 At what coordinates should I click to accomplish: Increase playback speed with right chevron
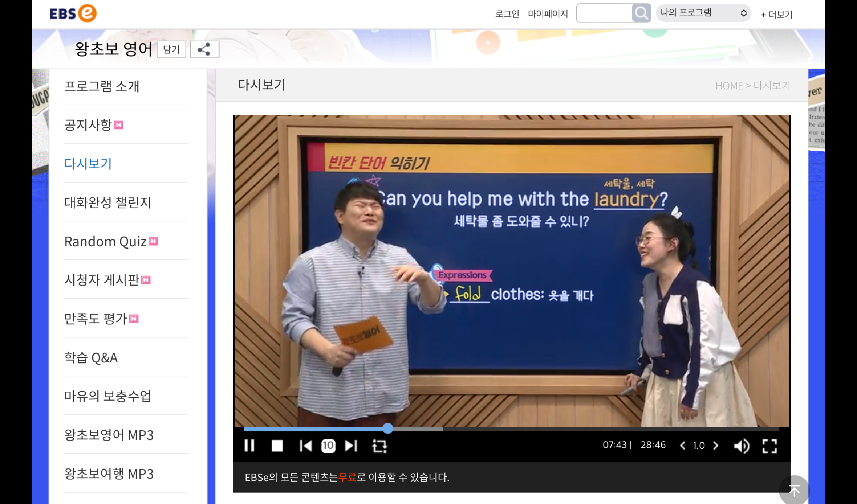pyautogui.click(x=716, y=445)
